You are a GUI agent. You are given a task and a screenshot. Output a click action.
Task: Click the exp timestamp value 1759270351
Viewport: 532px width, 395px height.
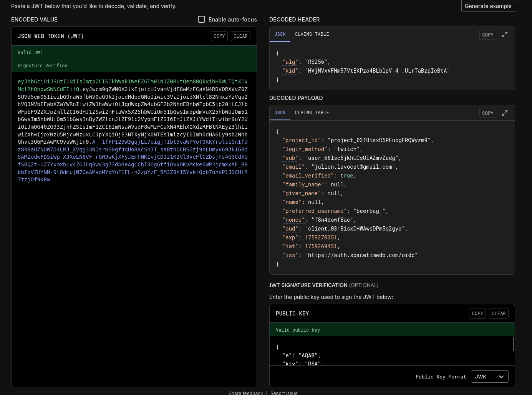(321, 237)
